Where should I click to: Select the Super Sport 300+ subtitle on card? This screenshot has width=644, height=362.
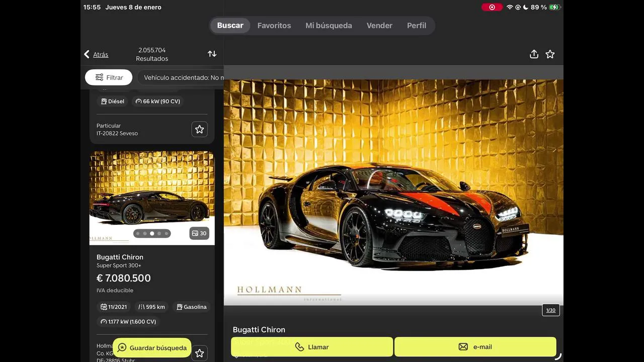pos(119,265)
